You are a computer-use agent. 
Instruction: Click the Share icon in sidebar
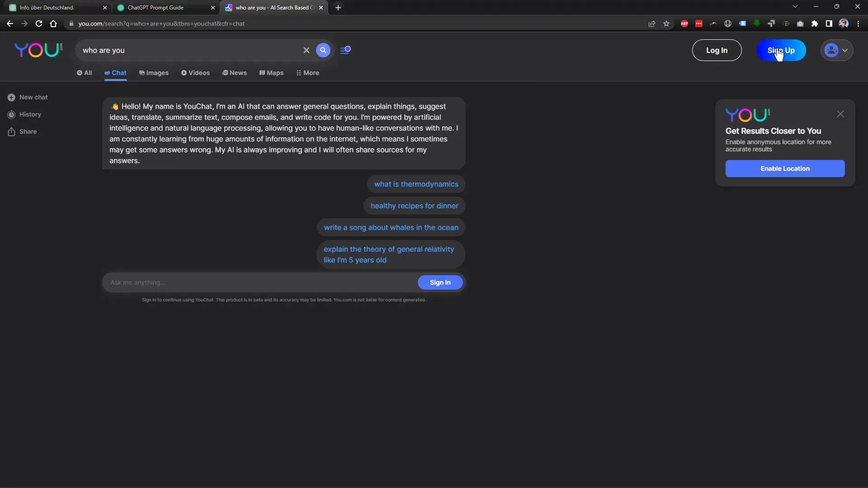[11, 131]
